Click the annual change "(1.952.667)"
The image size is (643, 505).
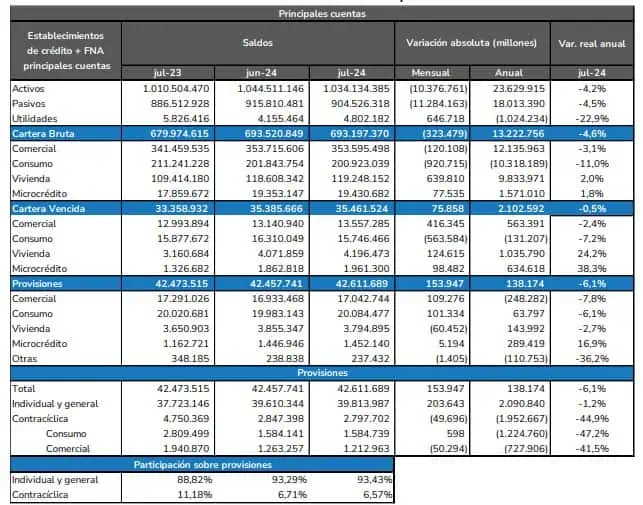[x=522, y=419]
